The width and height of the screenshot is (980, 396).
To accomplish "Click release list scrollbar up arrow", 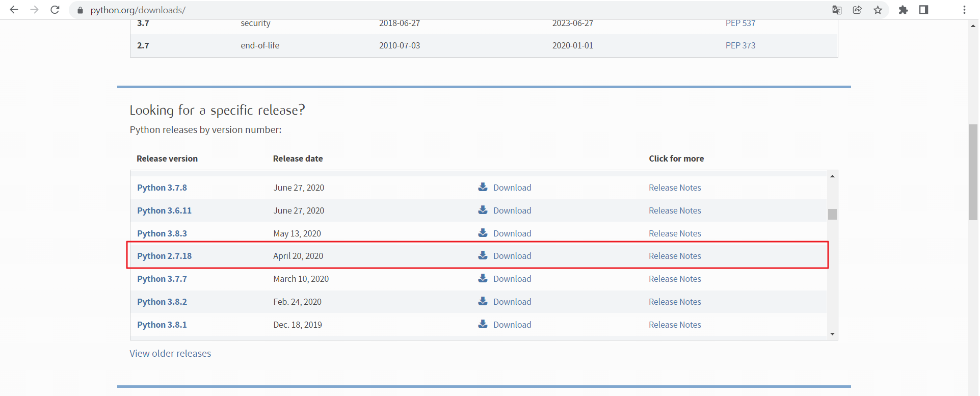I will [x=832, y=176].
